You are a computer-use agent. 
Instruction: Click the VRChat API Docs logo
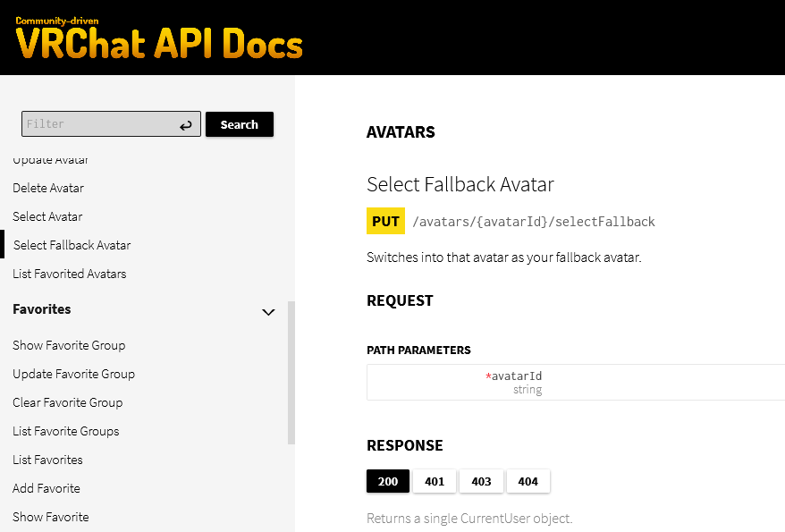pyautogui.click(x=159, y=39)
